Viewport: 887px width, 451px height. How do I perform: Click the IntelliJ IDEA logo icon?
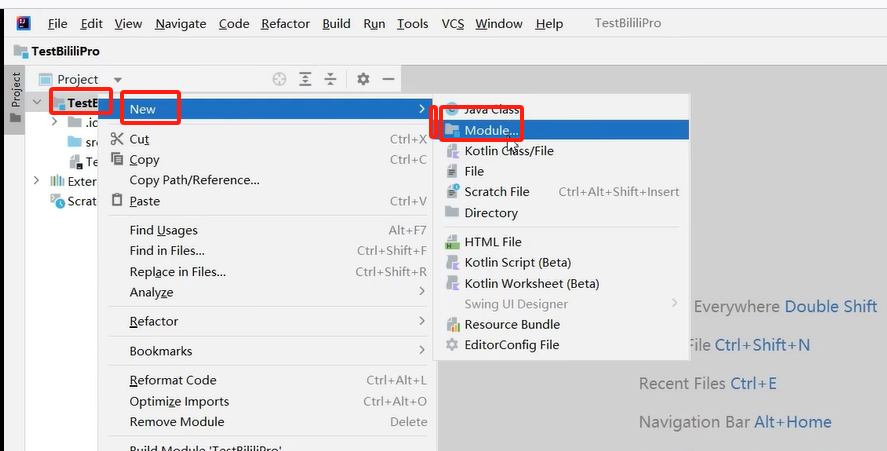click(x=23, y=23)
